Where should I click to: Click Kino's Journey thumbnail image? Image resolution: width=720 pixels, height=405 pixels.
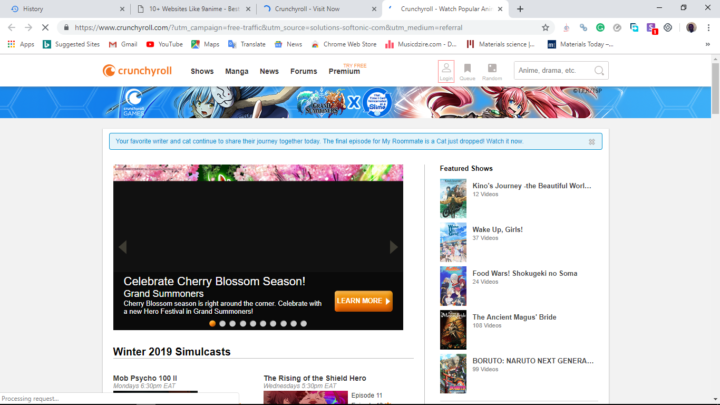tap(453, 198)
